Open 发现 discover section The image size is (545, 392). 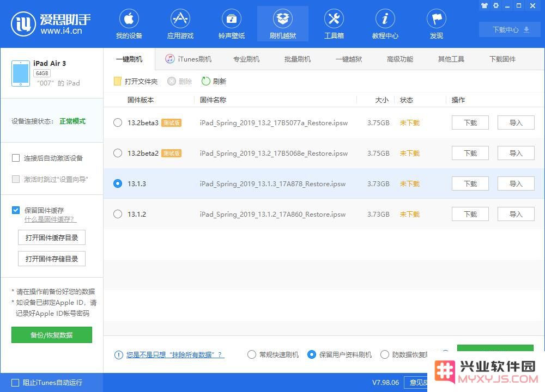(x=437, y=24)
